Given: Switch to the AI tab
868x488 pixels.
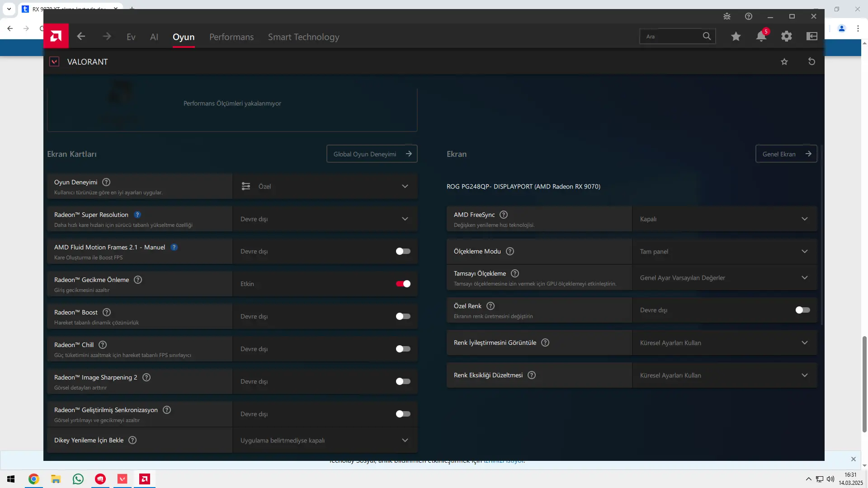Looking at the screenshot, I should (154, 37).
